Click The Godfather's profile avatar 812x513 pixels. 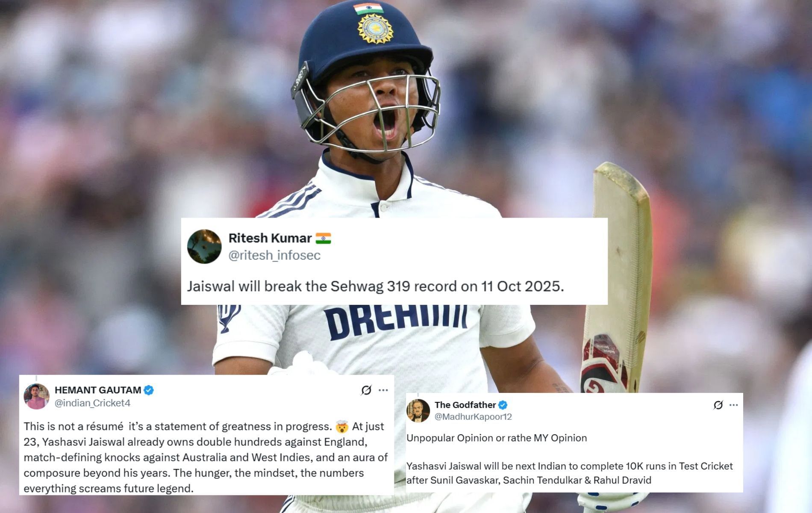point(418,411)
